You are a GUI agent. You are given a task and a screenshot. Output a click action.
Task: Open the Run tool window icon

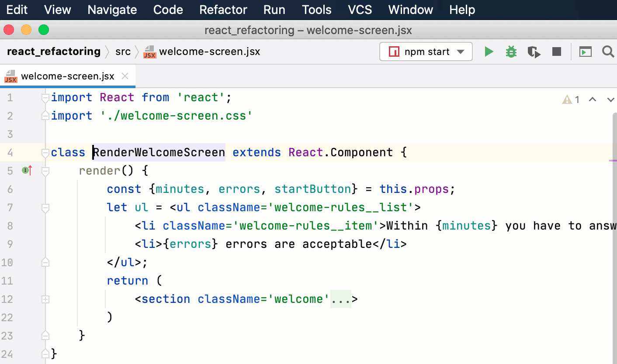586,52
